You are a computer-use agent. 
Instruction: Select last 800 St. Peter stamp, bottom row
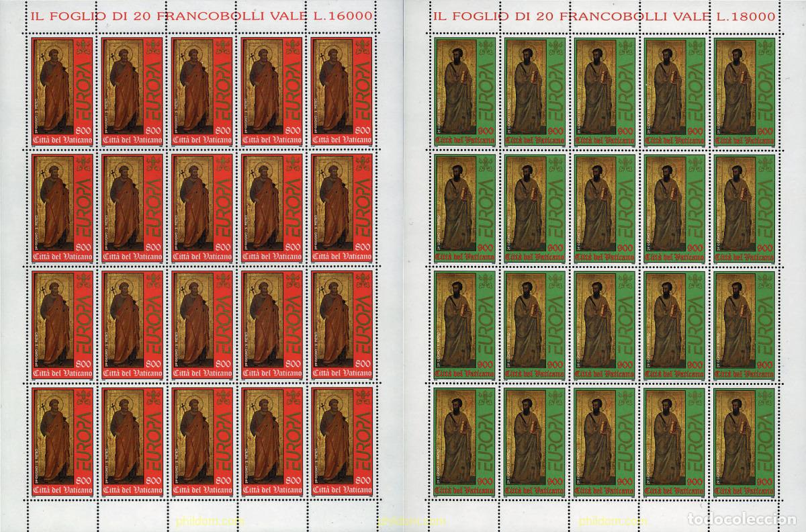tap(341, 441)
